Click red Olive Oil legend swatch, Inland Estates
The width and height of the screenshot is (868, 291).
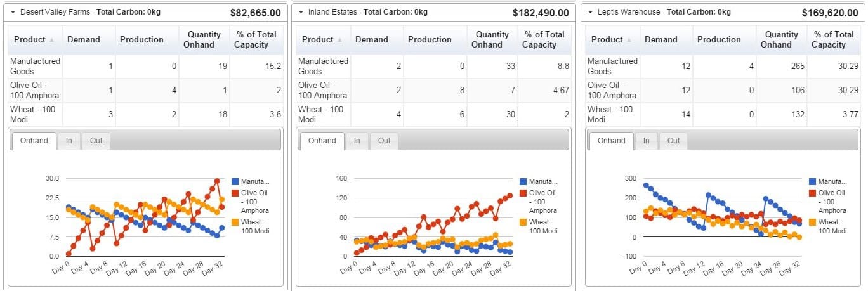pyautogui.click(x=523, y=193)
